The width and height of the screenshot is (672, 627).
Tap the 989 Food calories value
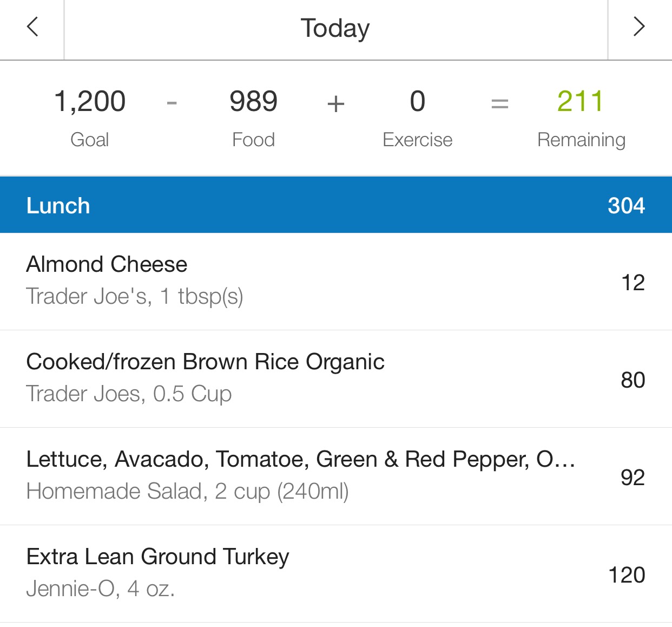coord(253,102)
